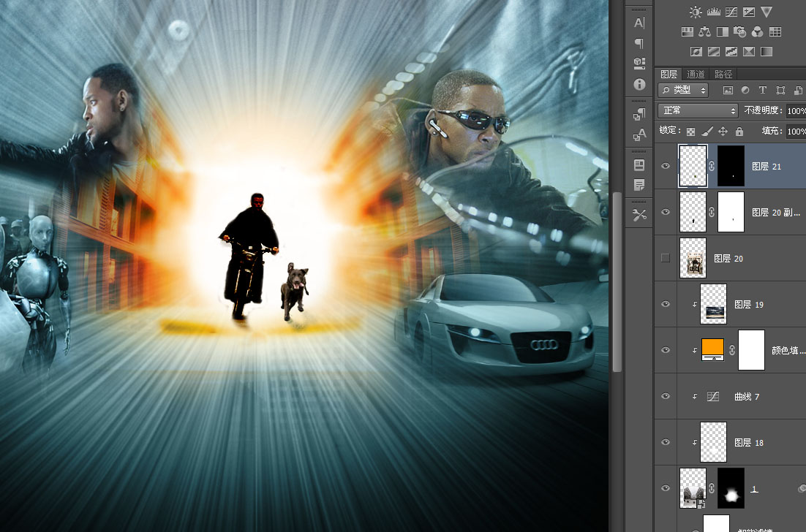The image size is (806, 532).
Task: Open the Paragraph Styles panel icon
Action: [x=639, y=114]
